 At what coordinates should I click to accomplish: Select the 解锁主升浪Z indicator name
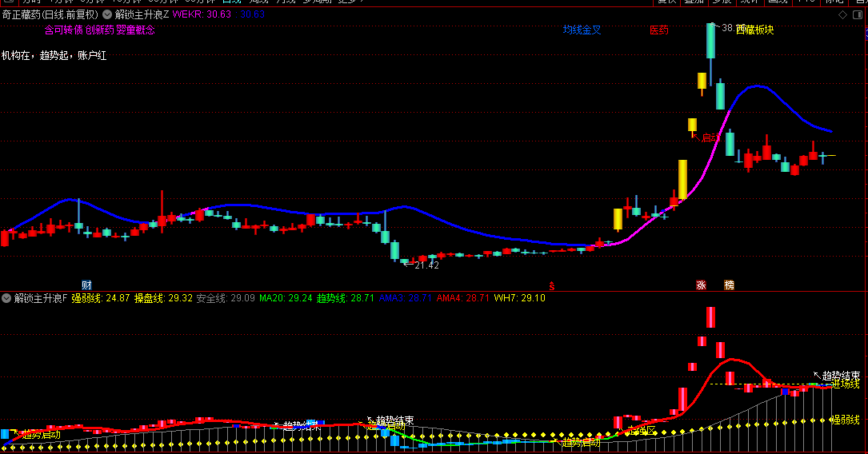[x=142, y=14]
